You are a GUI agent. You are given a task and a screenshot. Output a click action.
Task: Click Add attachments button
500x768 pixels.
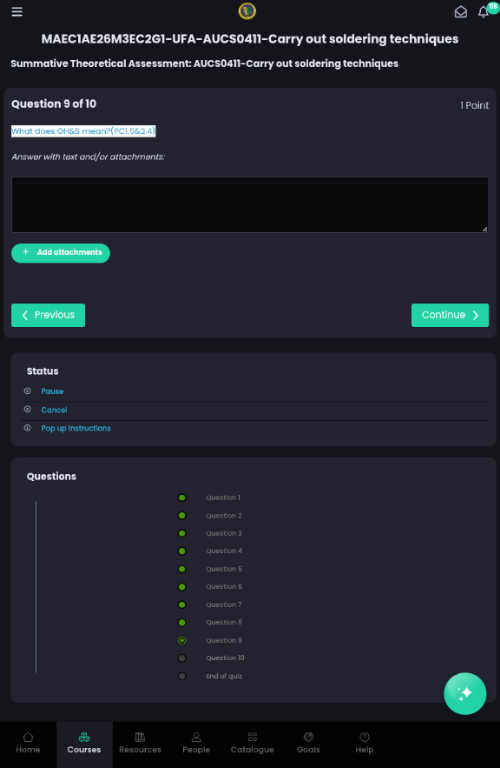[61, 253]
